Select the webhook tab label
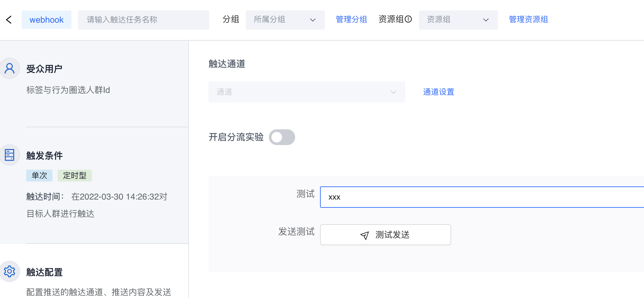 point(47,20)
